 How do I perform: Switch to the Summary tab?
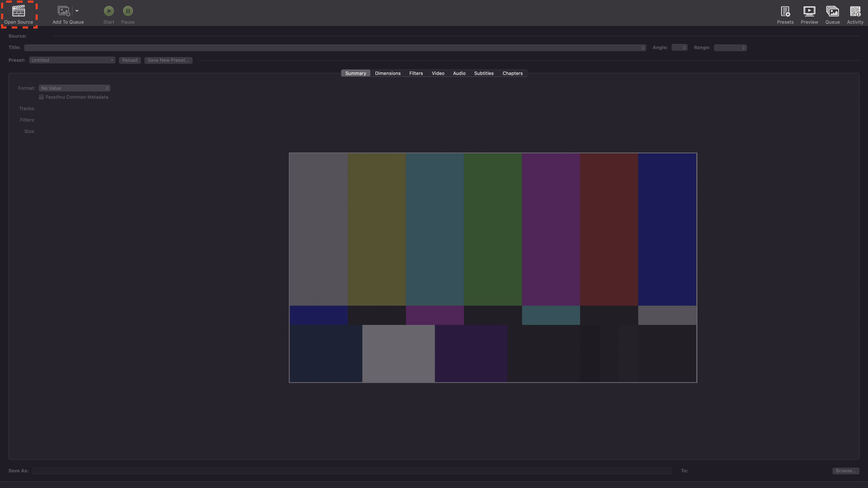(356, 73)
